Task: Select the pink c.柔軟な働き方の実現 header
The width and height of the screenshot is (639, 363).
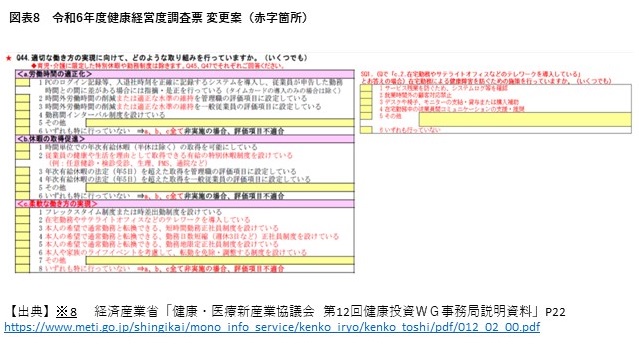Action: tap(185, 204)
